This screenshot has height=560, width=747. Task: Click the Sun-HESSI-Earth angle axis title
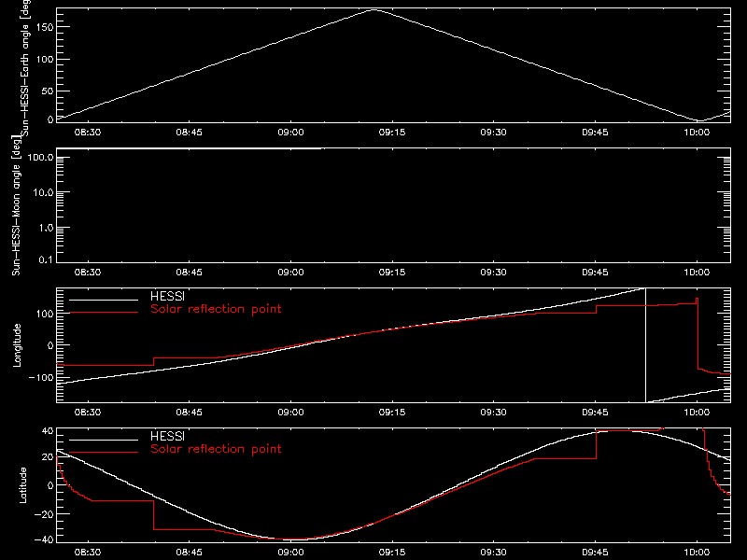(26, 66)
